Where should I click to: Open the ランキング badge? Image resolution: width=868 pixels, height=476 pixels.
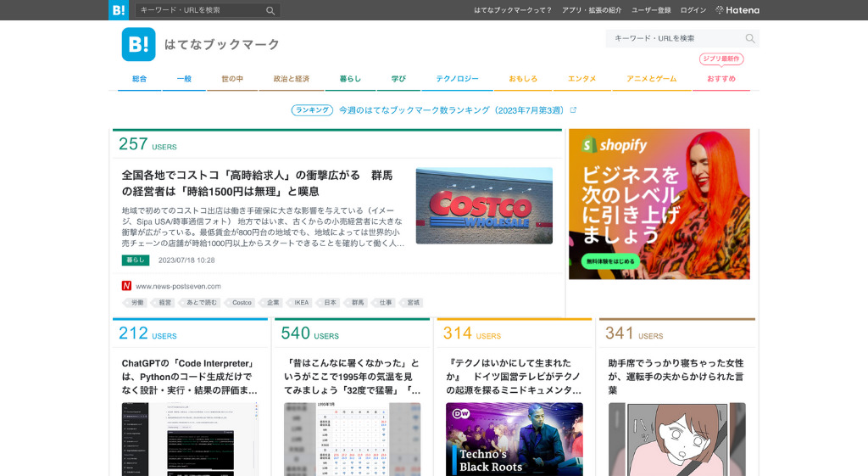(311, 110)
